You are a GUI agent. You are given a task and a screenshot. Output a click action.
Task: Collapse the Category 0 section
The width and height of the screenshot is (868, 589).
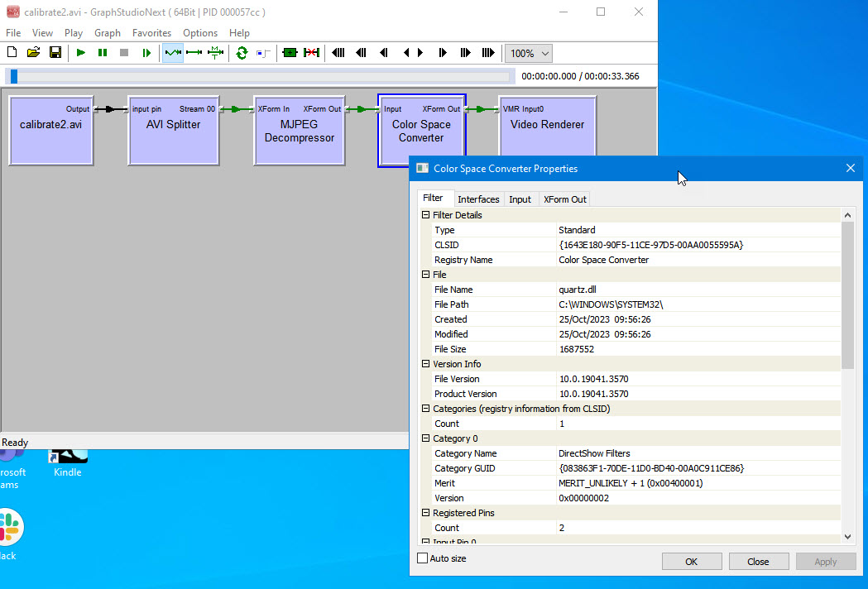[x=425, y=438]
